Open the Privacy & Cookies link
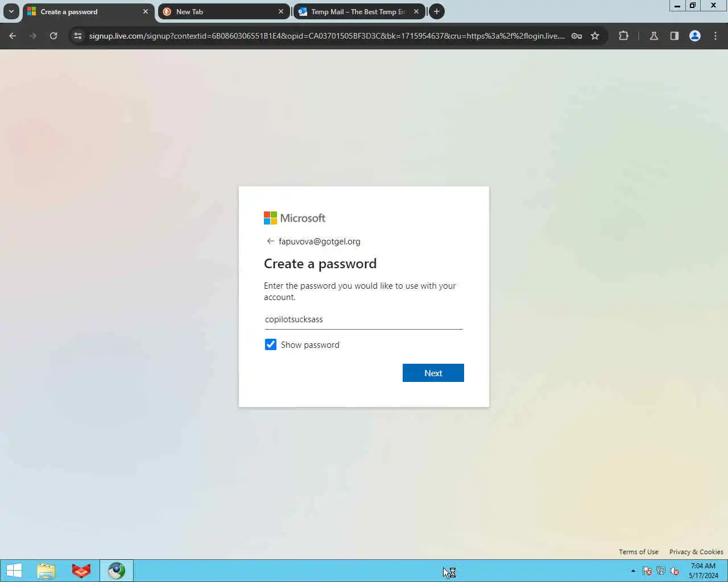 click(696, 552)
